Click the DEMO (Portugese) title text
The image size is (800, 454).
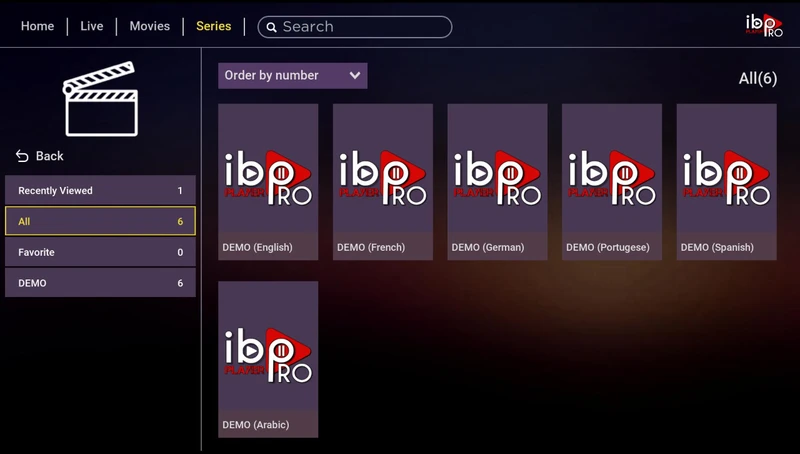tap(608, 247)
